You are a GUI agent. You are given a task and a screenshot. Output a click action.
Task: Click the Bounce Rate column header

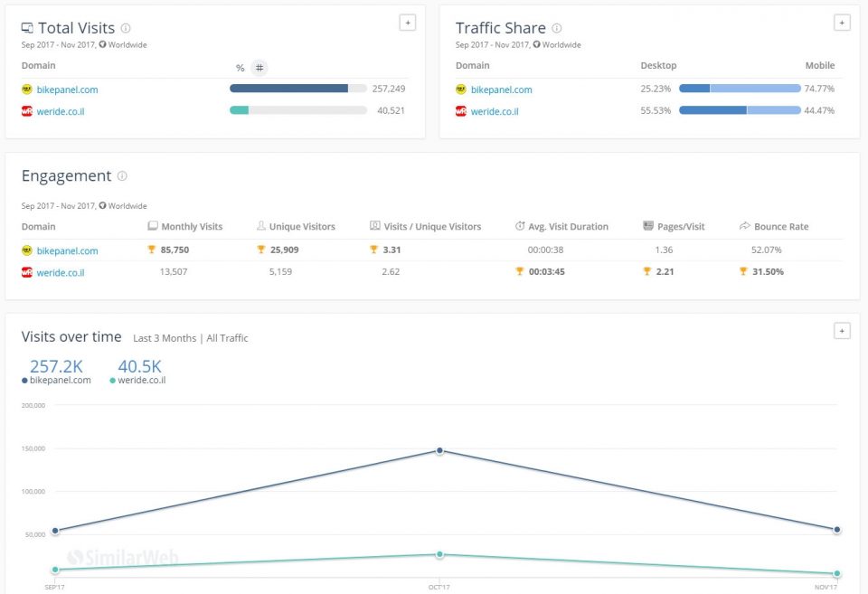tap(780, 227)
